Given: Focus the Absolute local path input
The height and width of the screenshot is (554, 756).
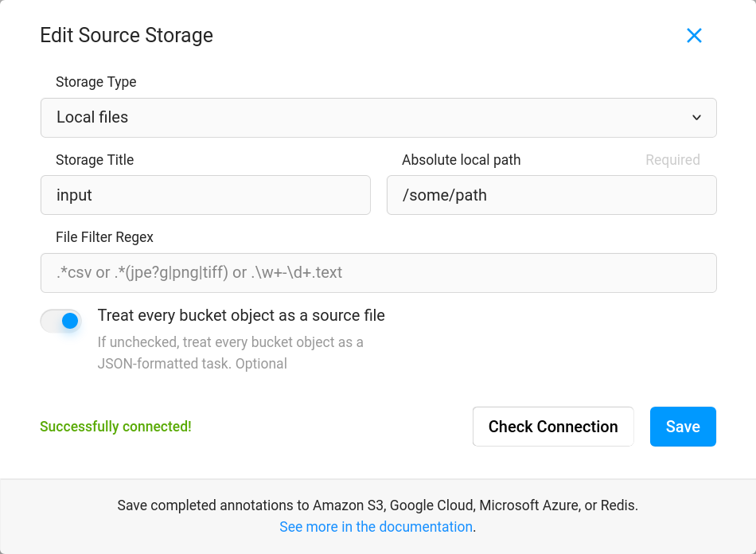Looking at the screenshot, I should point(551,195).
